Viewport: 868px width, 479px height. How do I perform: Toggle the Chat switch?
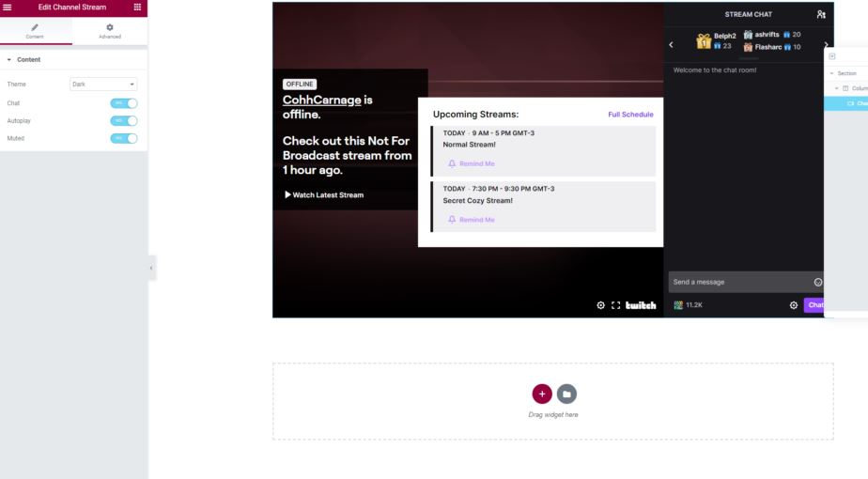(x=124, y=103)
